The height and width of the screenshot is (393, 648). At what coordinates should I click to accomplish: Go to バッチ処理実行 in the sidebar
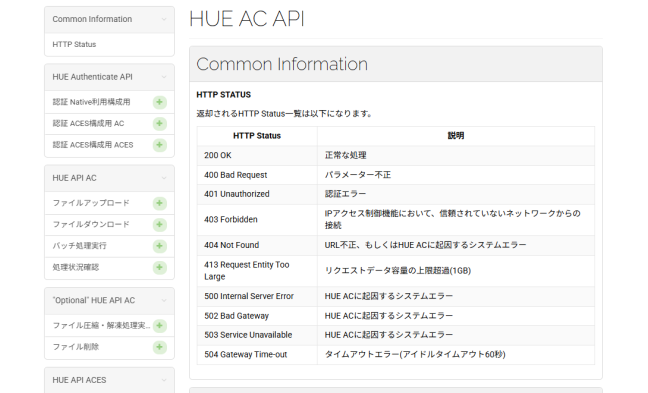(x=79, y=246)
